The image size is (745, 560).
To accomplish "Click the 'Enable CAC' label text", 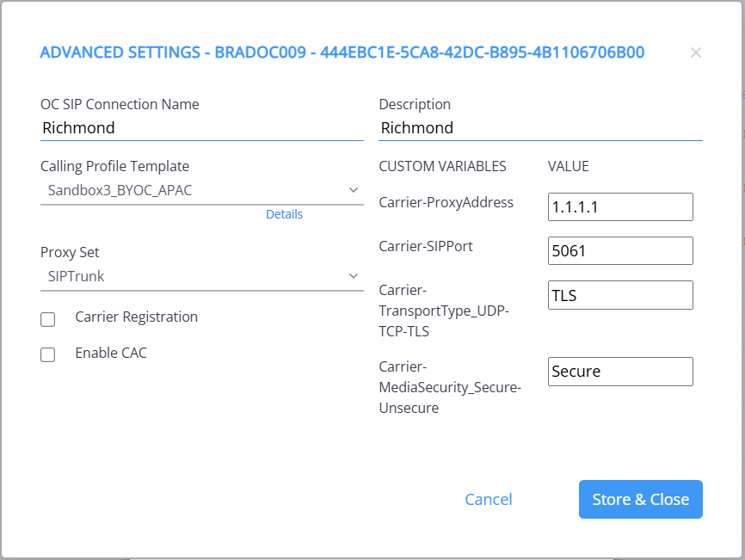I will pyautogui.click(x=111, y=353).
